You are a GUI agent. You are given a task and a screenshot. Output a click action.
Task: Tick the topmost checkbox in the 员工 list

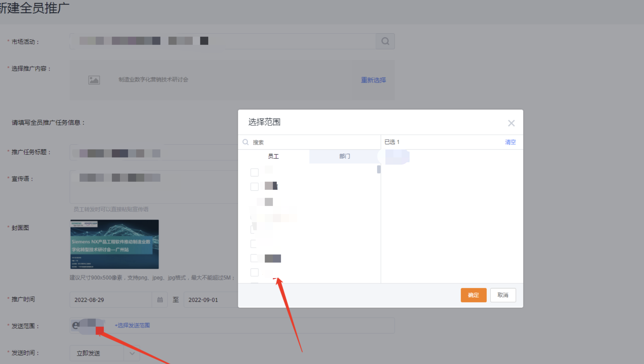click(255, 172)
